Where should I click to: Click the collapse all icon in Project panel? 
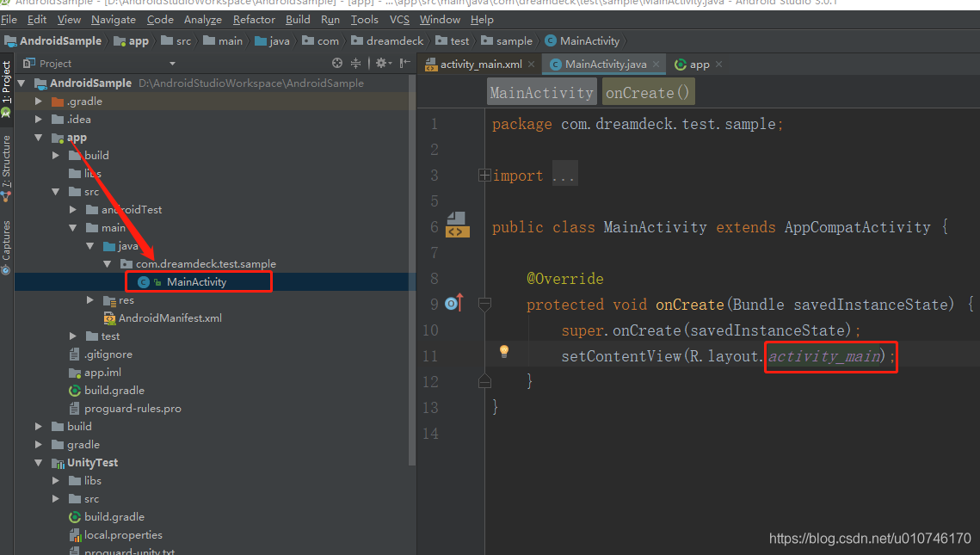coord(355,63)
